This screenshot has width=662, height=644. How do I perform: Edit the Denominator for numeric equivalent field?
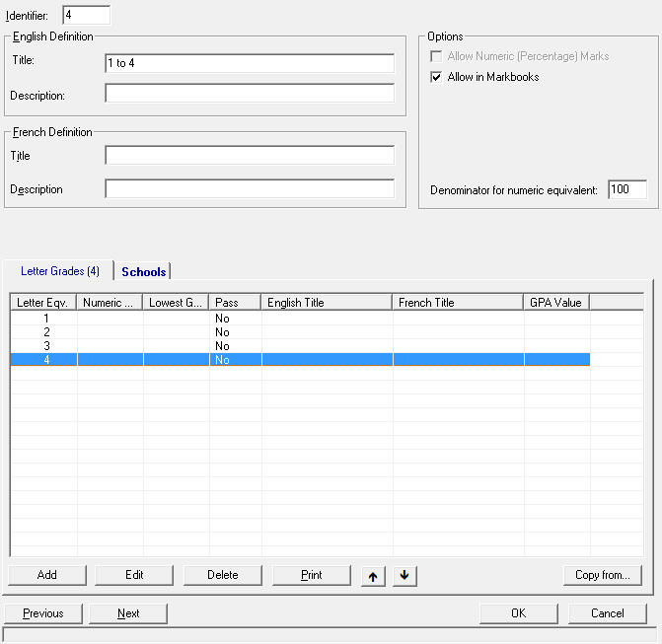pyautogui.click(x=626, y=189)
